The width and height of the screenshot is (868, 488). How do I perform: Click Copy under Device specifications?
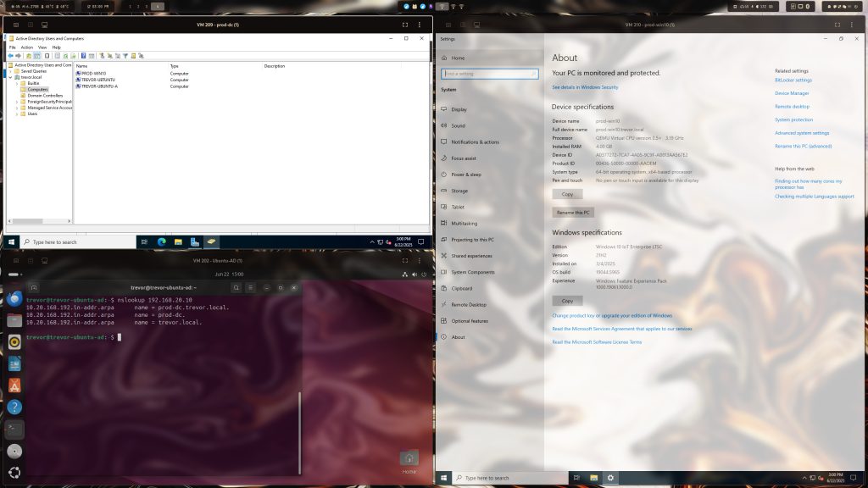(x=567, y=194)
